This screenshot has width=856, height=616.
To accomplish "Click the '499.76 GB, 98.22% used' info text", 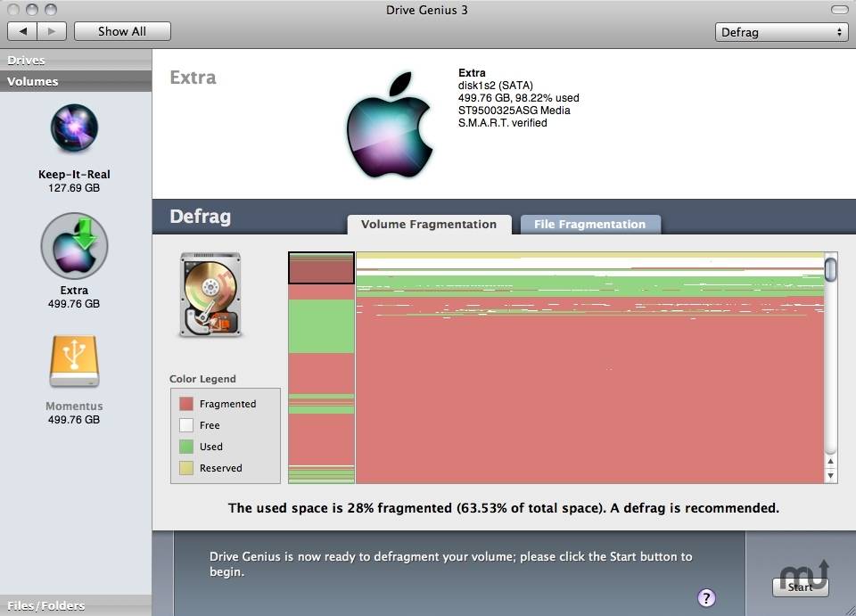I will pyautogui.click(x=519, y=98).
